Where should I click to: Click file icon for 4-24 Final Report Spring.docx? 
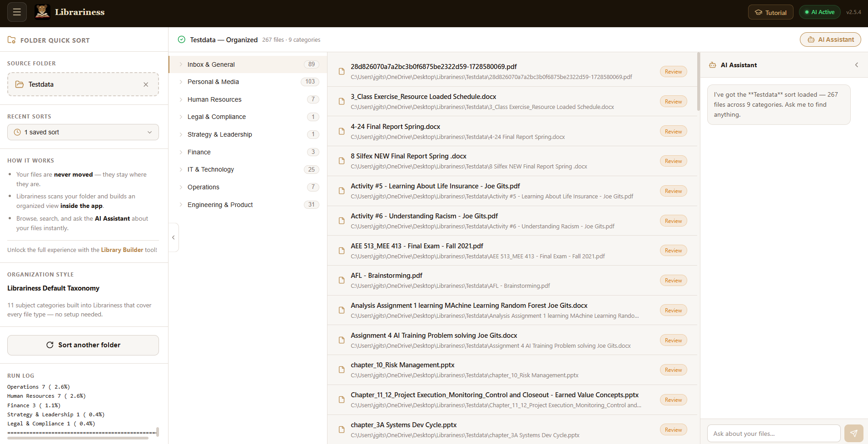point(342,131)
